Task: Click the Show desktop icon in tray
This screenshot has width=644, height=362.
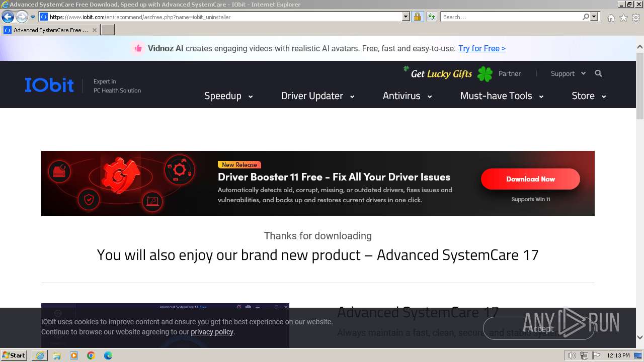Action: tap(637, 355)
